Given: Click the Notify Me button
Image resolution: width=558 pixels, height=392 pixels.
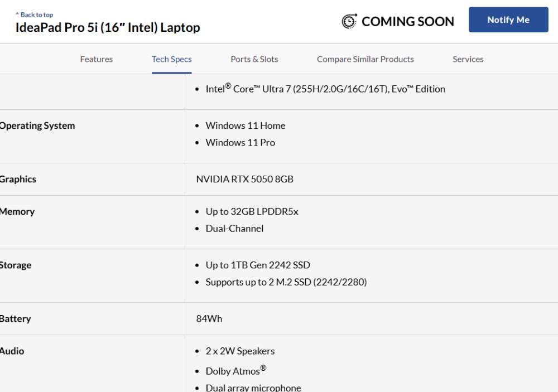Looking at the screenshot, I should pyautogui.click(x=508, y=20).
